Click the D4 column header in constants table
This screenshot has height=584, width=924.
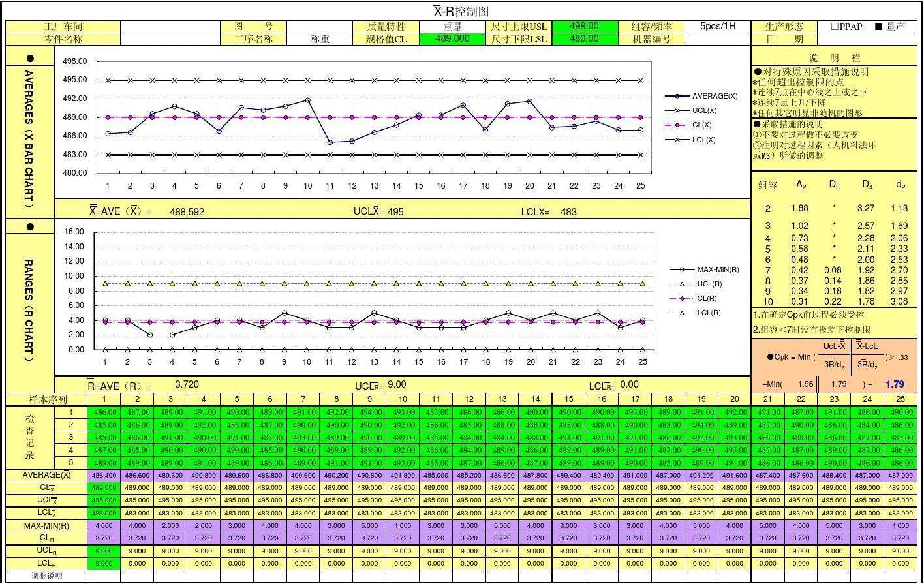click(867, 185)
